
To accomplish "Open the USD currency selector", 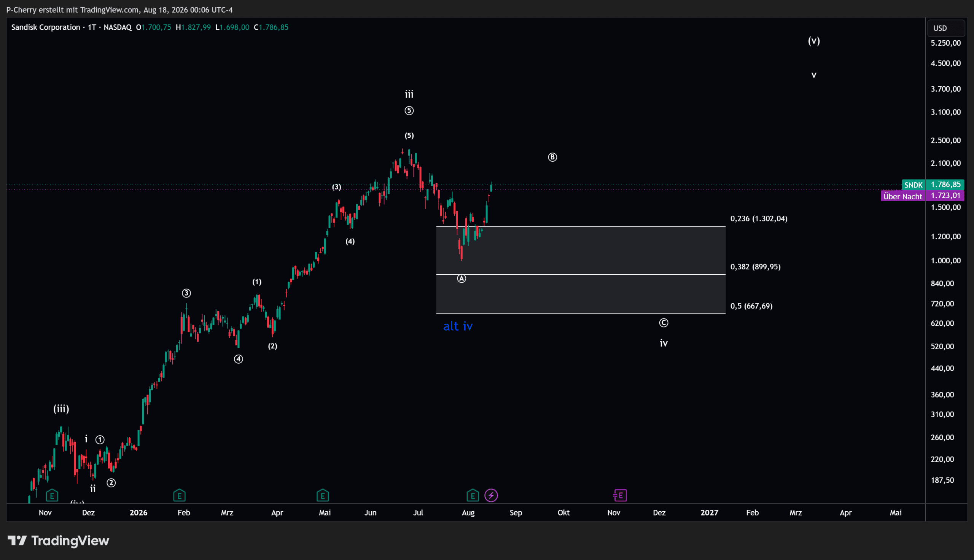I will 946,28.
